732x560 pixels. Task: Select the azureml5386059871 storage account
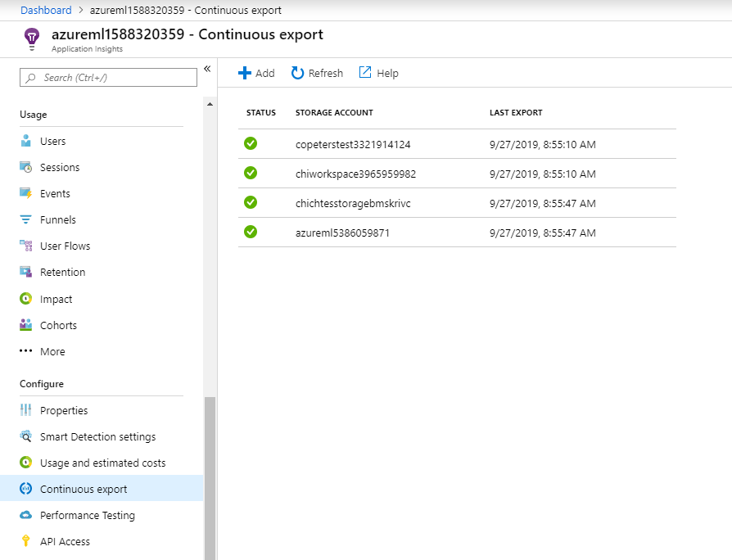point(342,233)
